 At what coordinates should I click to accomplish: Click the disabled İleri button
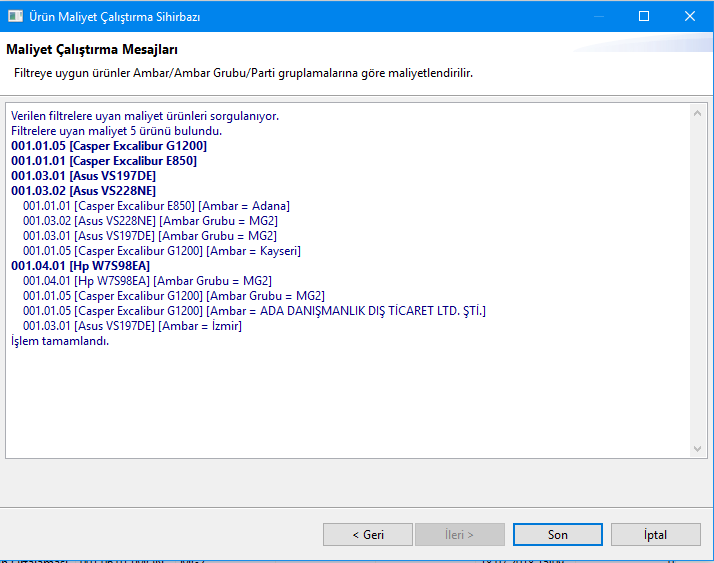459,535
